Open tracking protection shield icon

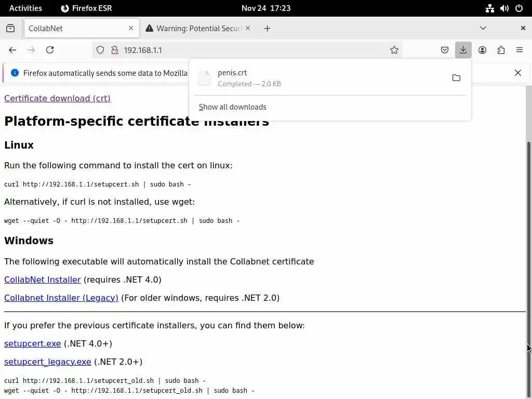coord(100,50)
